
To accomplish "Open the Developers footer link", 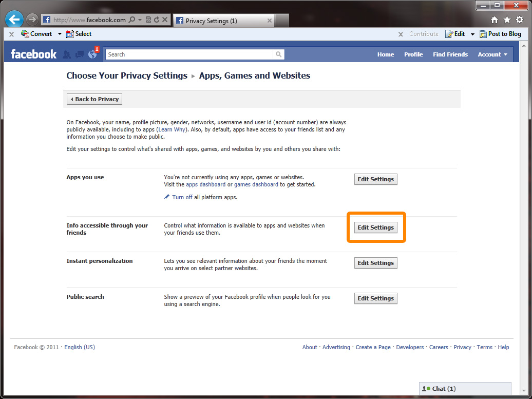I will [410, 347].
